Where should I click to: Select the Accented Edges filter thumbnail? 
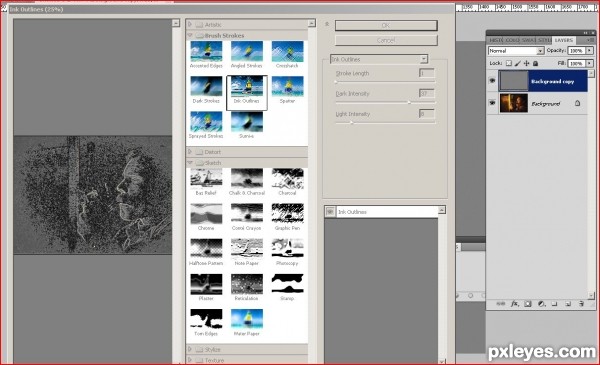click(x=206, y=52)
